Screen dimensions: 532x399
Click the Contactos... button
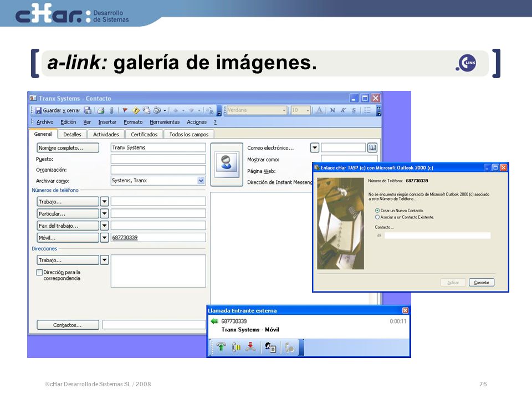coord(68,325)
